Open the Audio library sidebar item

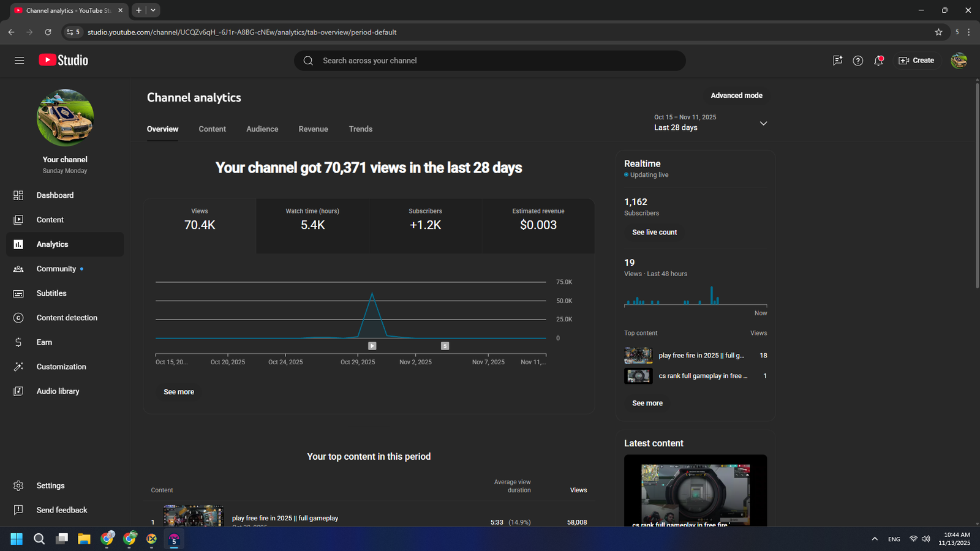click(58, 391)
